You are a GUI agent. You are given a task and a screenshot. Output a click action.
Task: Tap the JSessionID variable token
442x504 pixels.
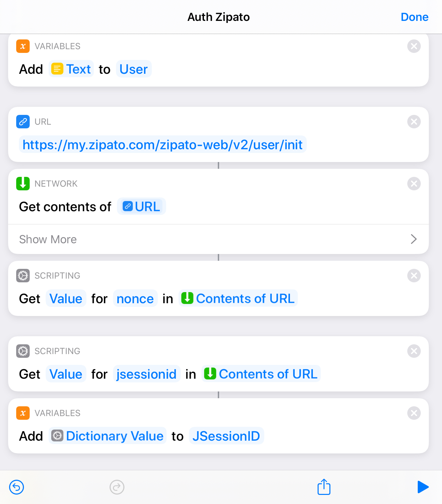point(226,436)
